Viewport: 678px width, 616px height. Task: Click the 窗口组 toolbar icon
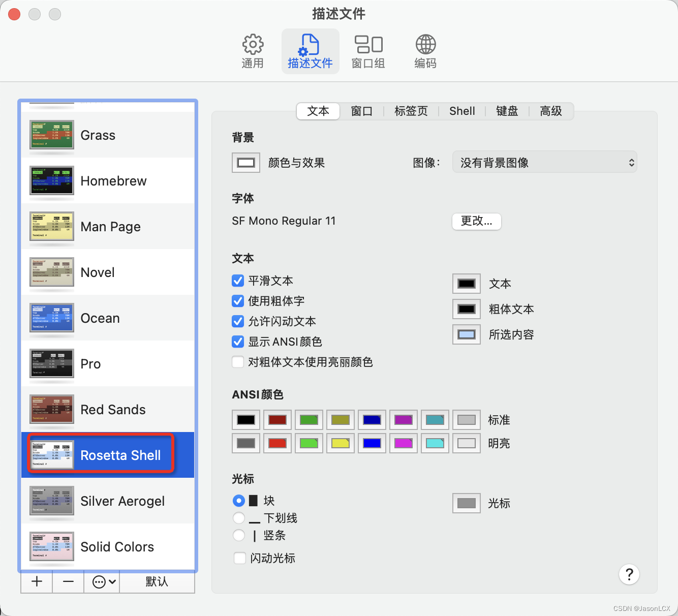tap(368, 50)
